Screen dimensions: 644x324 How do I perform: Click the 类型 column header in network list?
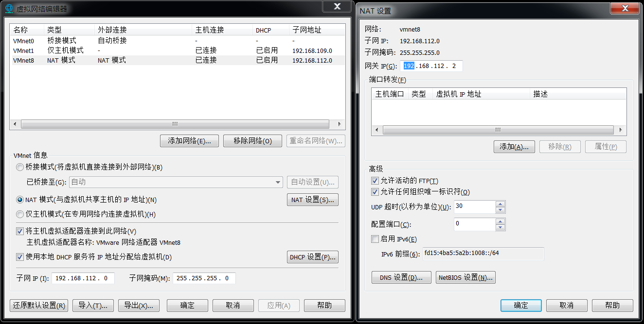coord(69,30)
